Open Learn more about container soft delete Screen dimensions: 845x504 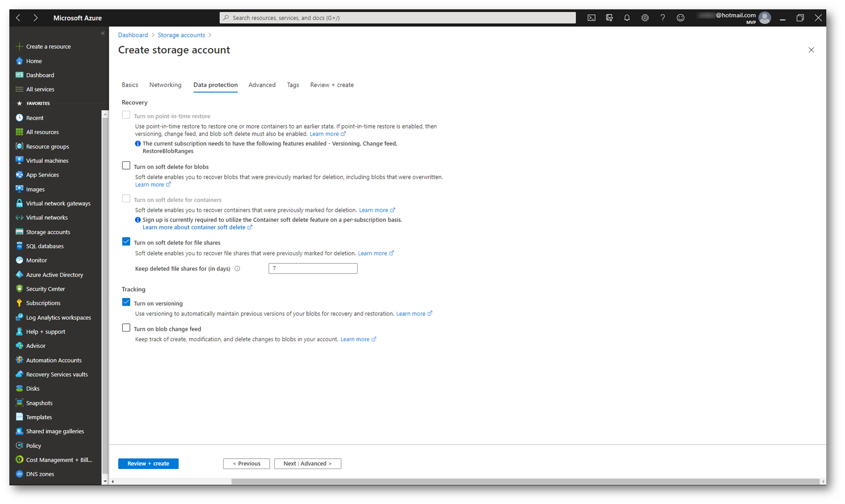coord(197,227)
